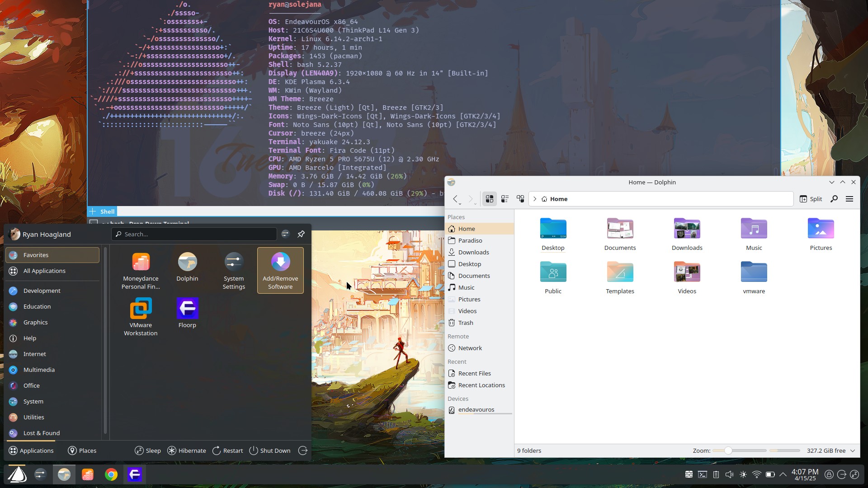Click the Restart button
Viewport: 868px width, 488px height.
pyautogui.click(x=228, y=450)
